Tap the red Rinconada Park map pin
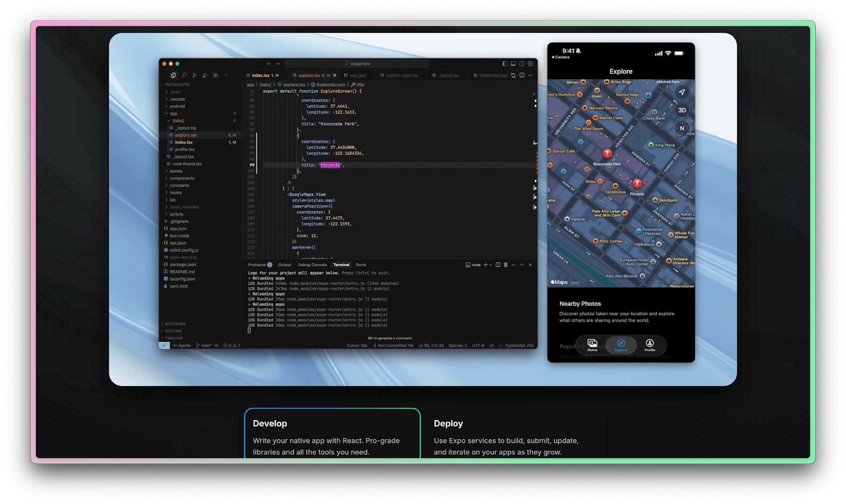This screenshot has height=504, width=846. point(607,153)
